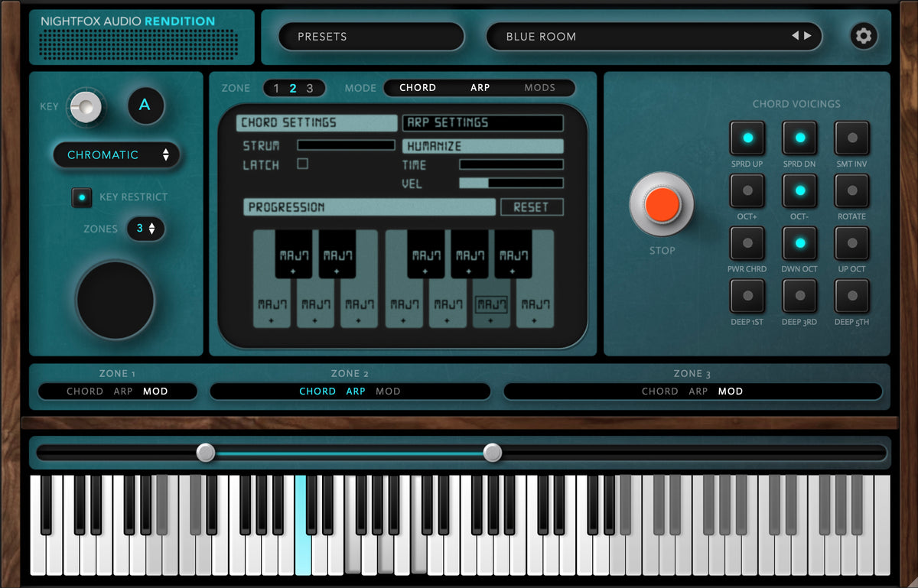Click the RESET progression button
The width and height of the screenshot is (918, 588).
532,207
